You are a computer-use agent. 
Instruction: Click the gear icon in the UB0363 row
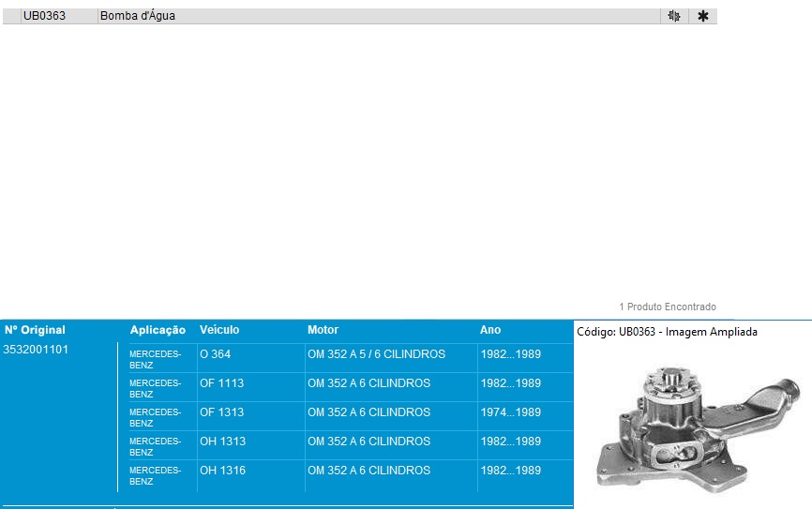pos(673,16)
